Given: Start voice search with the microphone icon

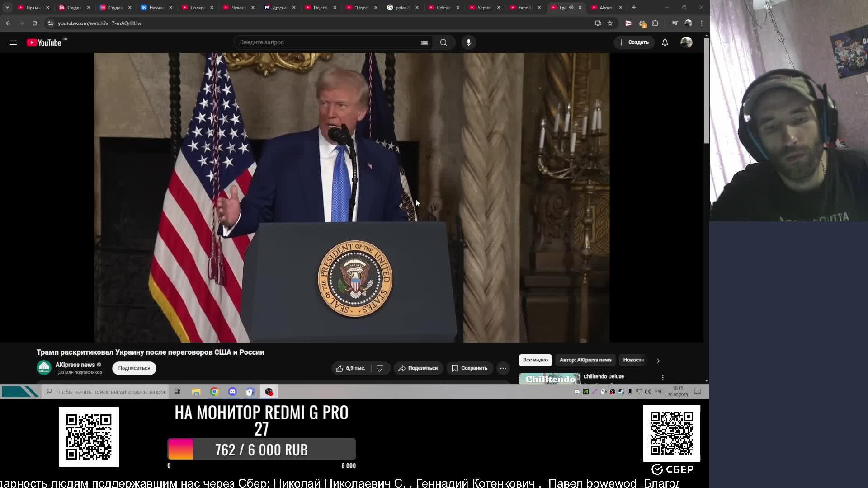Looking at the screenshot, I should point(468,42).
